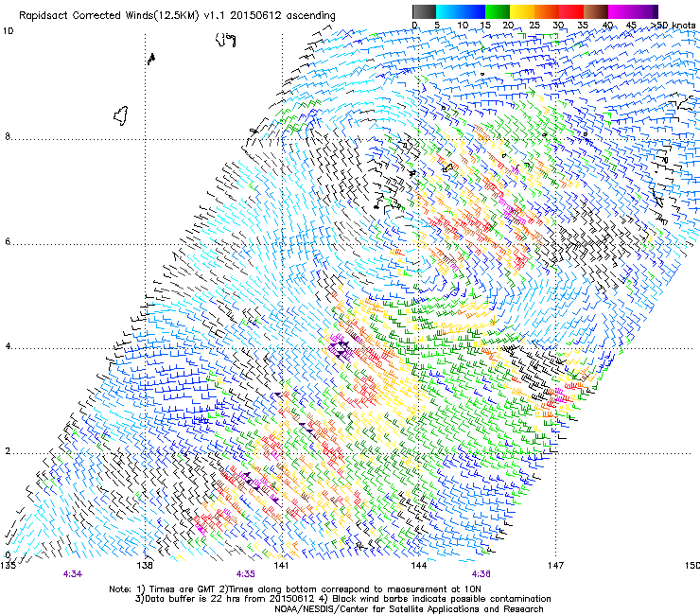This screenshot has height=615, width=700.
Task: Click the longitude label 138
Action: 145,566
